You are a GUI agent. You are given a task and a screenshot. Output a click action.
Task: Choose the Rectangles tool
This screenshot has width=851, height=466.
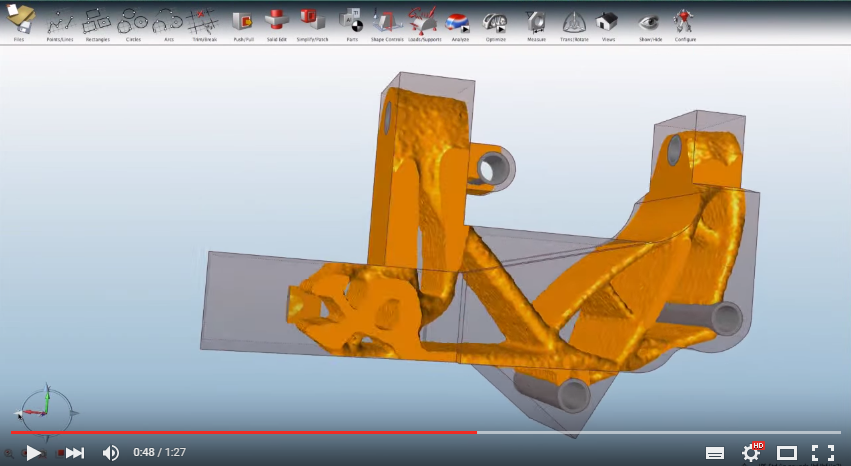point(96,20)
